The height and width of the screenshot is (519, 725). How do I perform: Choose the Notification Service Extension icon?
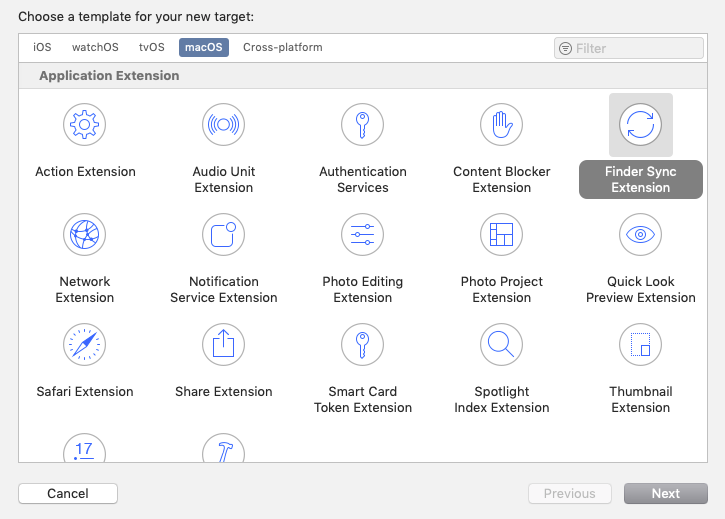223,235
